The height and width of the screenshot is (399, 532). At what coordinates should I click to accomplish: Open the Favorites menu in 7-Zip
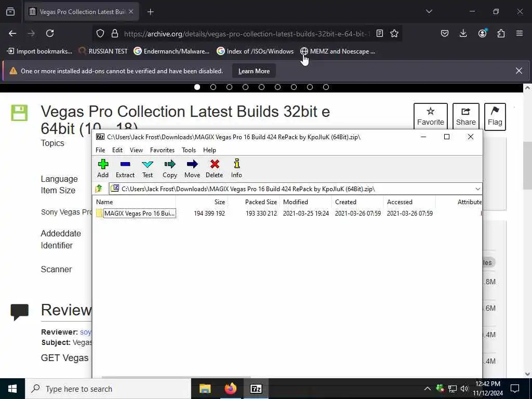point(162,150)
